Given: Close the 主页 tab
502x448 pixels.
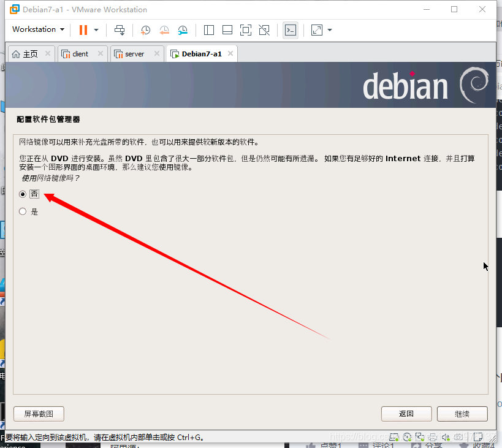Looking at the screenshot, I should (x=48, y=53).
